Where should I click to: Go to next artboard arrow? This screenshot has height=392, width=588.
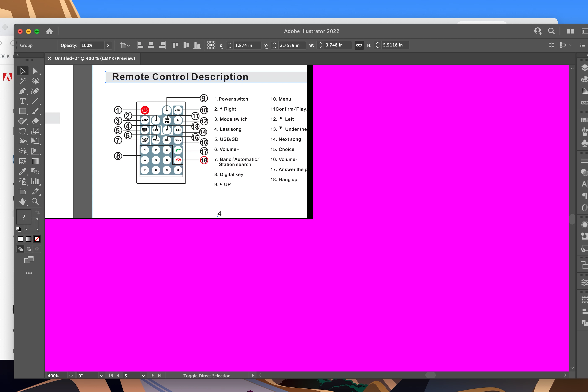point(153,375)
